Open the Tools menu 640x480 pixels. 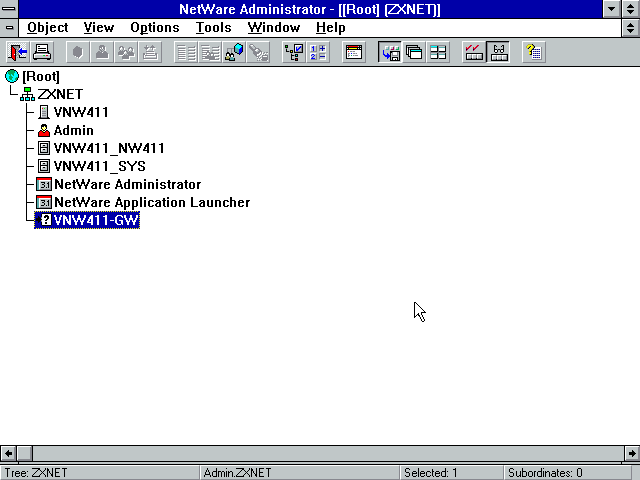tap(213, 28)
